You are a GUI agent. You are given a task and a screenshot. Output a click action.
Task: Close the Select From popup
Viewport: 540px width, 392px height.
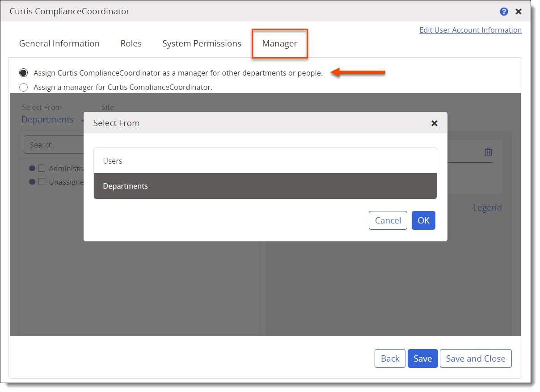[x=434, y=123]
